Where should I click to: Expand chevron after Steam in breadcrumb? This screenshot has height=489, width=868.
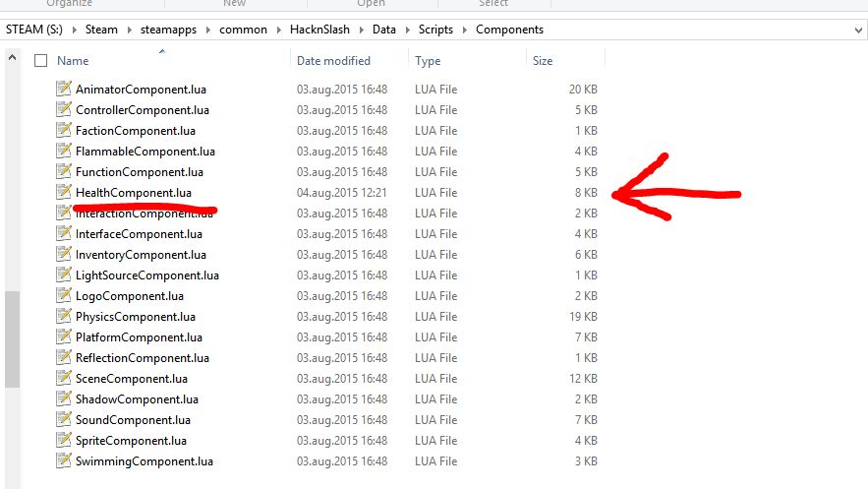[129, 30]
